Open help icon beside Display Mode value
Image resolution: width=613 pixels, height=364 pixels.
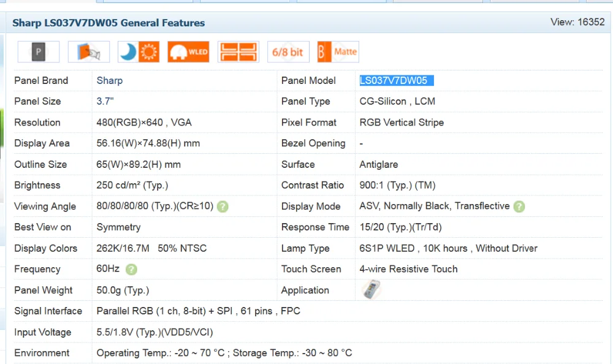point(519,207)
